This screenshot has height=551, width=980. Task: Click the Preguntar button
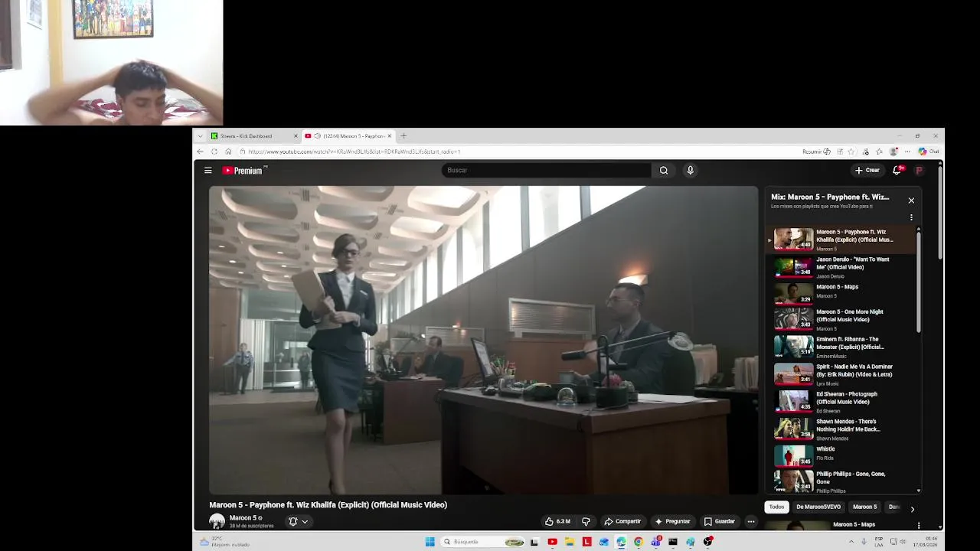click(x=672, y=521)
